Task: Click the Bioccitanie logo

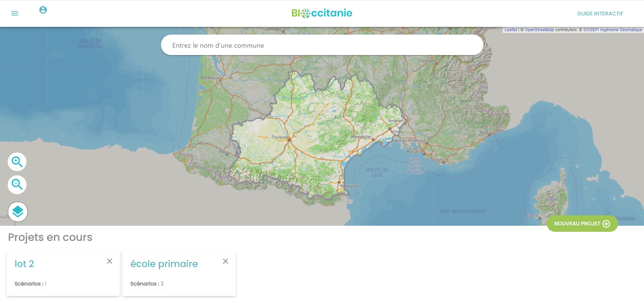Action: [x=322, y=13]
